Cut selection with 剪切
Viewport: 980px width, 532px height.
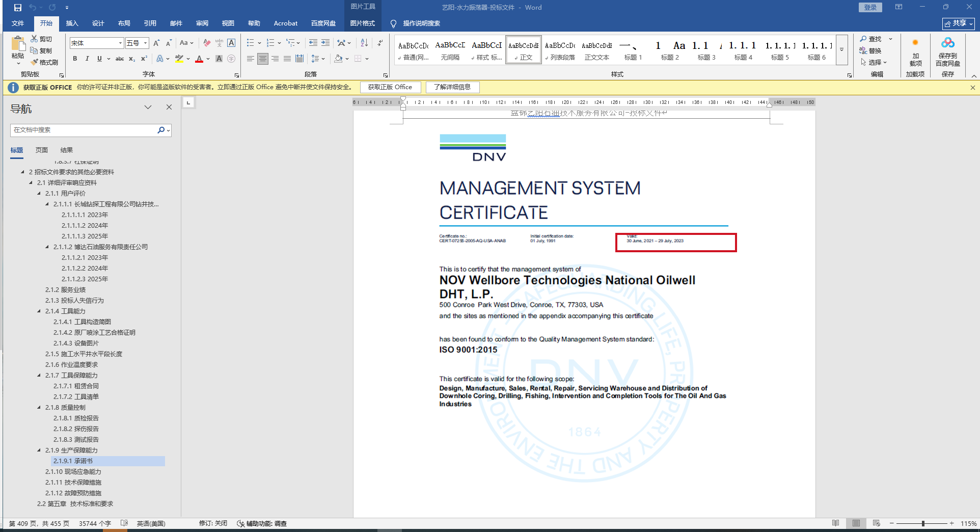(41, 39)
